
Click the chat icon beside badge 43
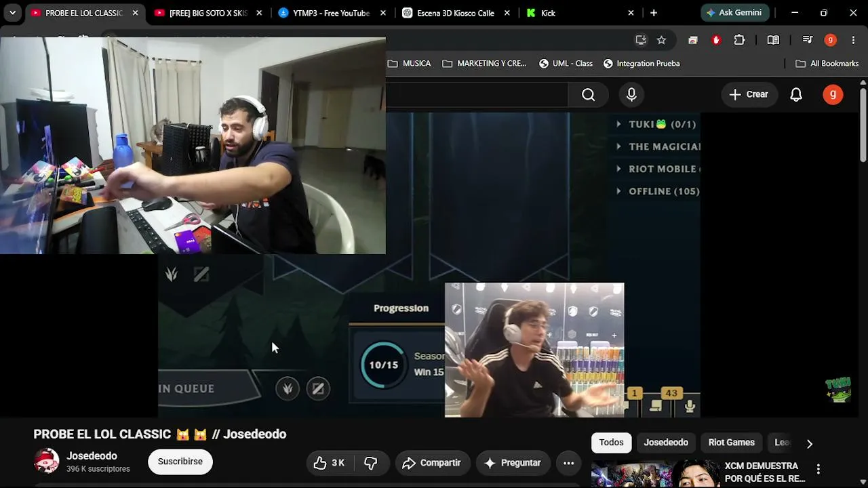[x=656, y=406]
